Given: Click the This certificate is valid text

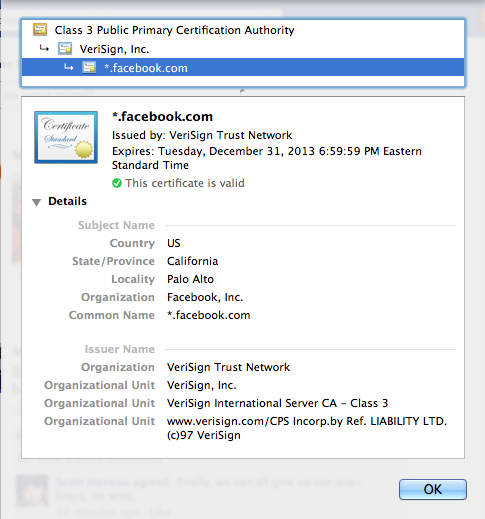Looking at the screenshot, I should click(x=185, y=183).
